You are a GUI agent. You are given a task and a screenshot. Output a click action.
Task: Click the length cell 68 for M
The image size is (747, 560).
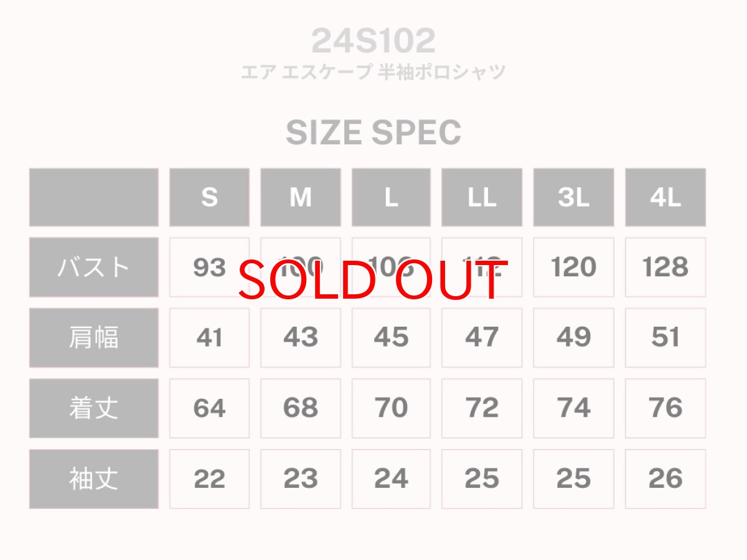(x=301, y=408)
